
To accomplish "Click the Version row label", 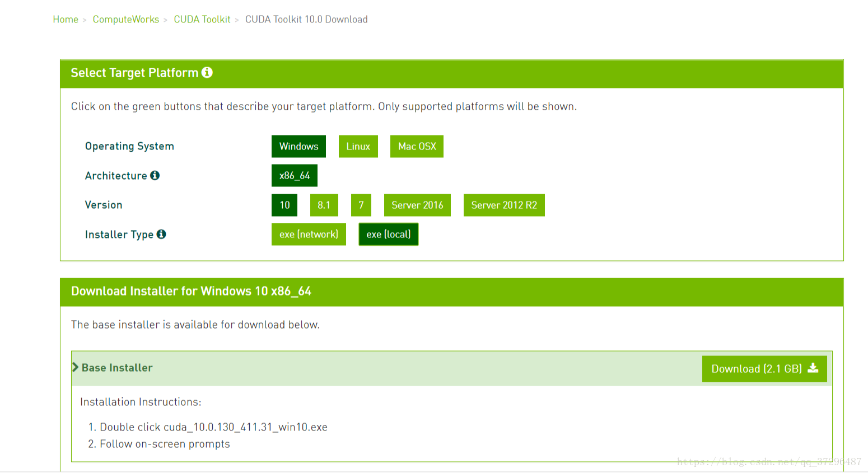I will [x=104, y=205].
